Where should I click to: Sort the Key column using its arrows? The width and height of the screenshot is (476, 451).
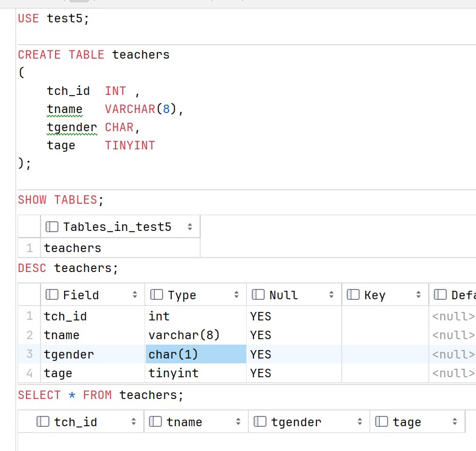pyautogui.click(x=419, y=294)
